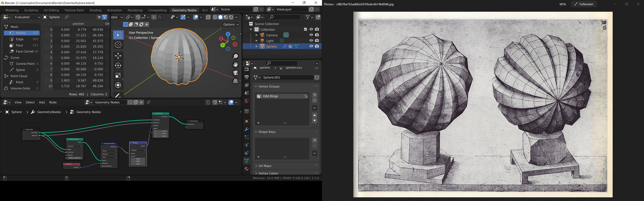The image size is (644, 201).
Task: Add a new vertex group with plus
Action: pyautogui.click(x=315, y=95)
